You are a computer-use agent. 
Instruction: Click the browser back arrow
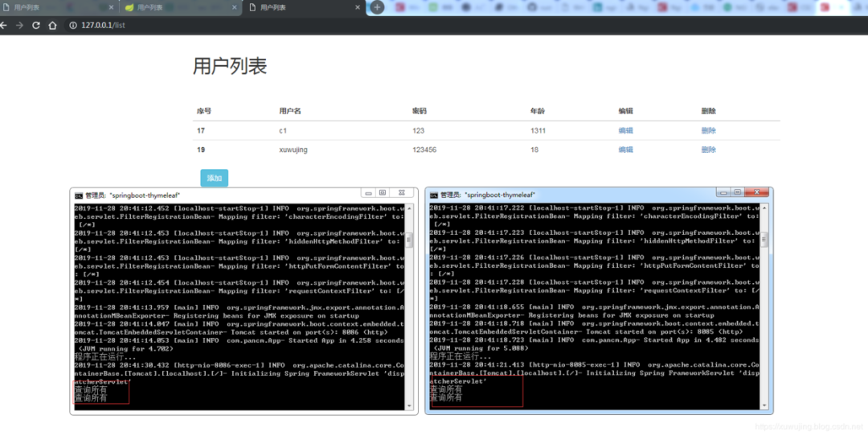[3, 26]
